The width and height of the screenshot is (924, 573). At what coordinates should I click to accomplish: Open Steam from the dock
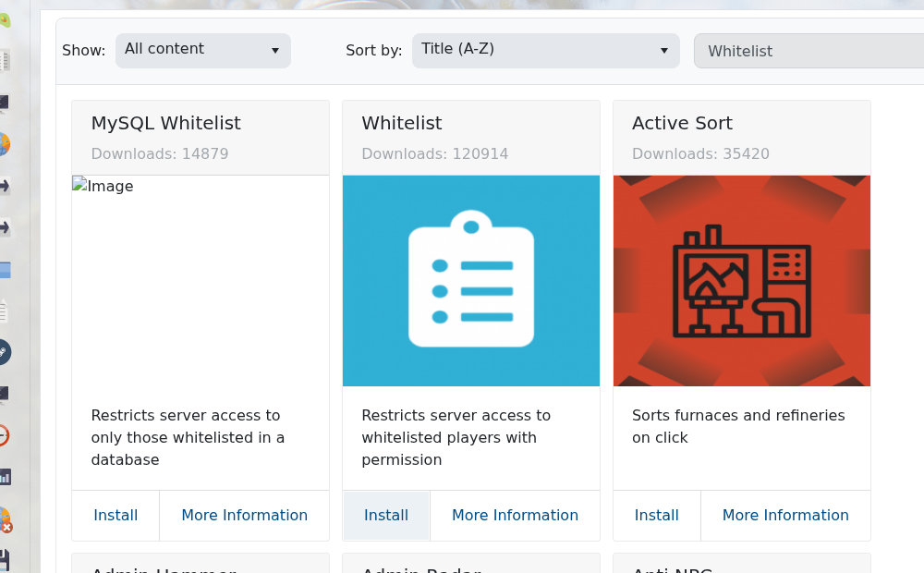[4, 352]
